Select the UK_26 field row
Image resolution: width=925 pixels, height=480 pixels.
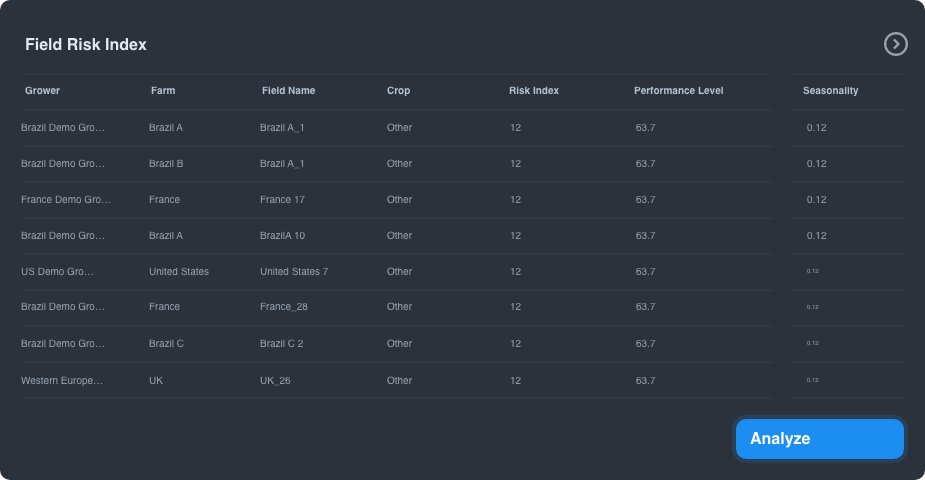point(275,381)
